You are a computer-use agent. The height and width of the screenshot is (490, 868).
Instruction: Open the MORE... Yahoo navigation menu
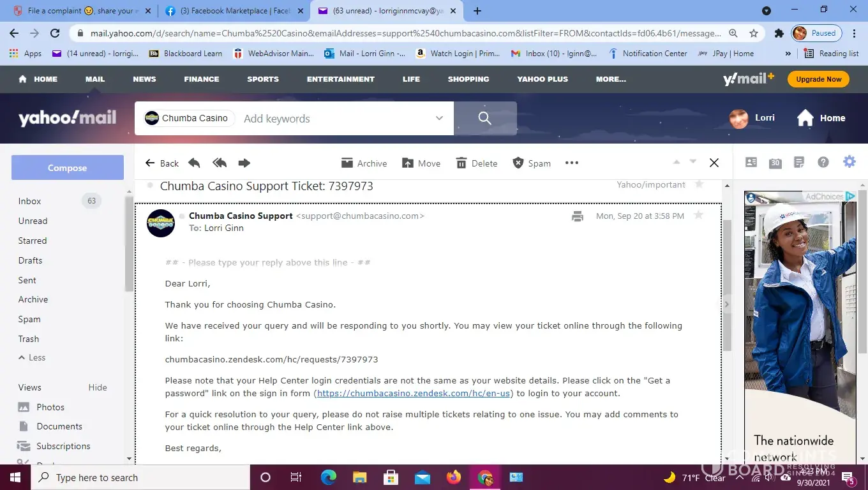click(x=611, y=79)
